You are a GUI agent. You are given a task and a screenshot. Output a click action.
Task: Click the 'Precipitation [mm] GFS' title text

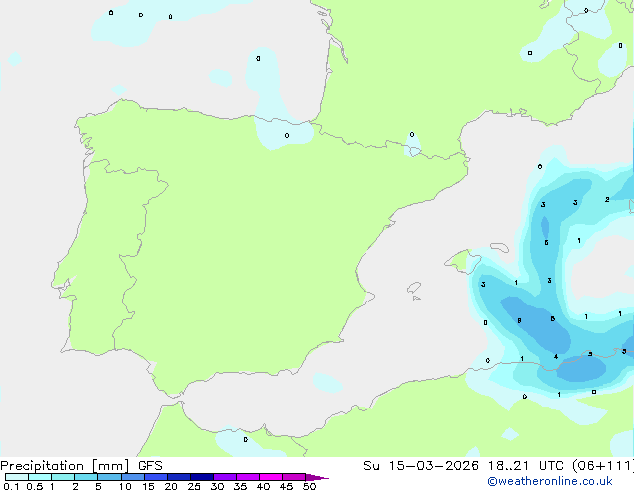[81, 466]
